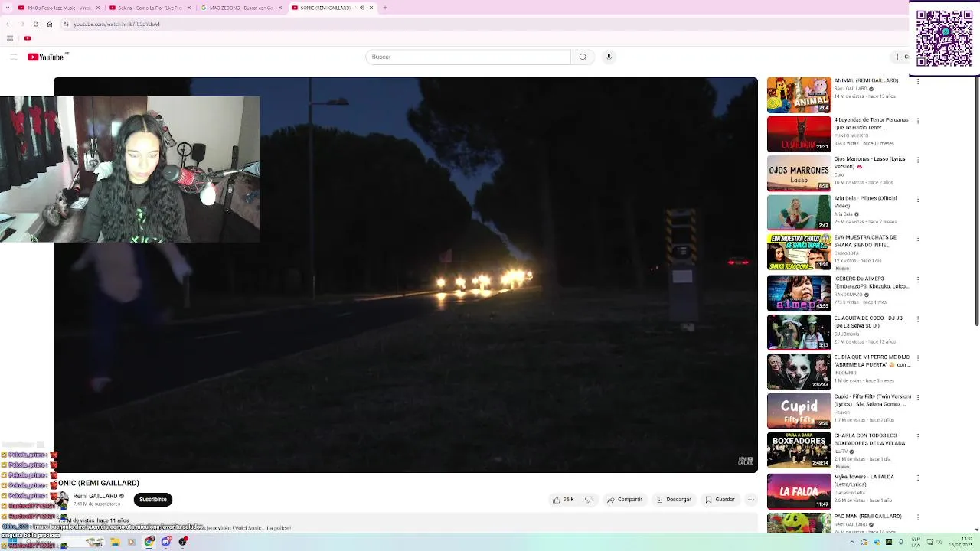Open options for ANIMAL (REMI GAILLARD) video
The width and height of the screenshot is (980, 551).
(918, 81)
